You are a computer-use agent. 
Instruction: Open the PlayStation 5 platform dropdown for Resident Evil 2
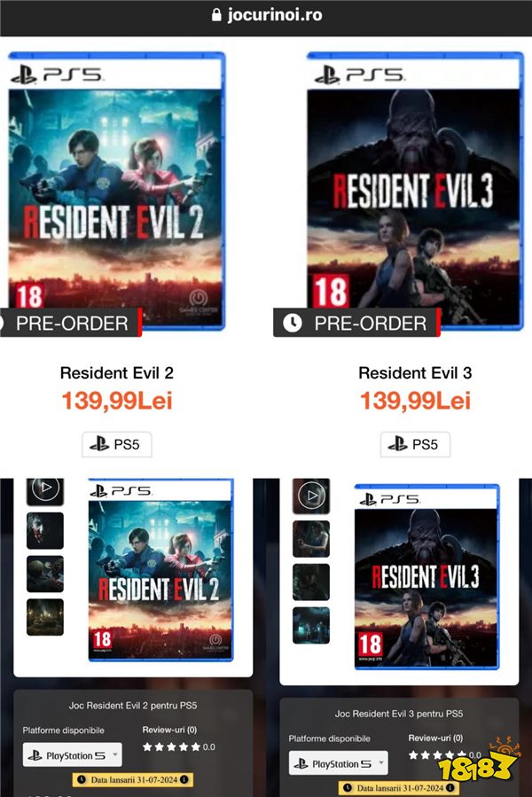[72, 755]
